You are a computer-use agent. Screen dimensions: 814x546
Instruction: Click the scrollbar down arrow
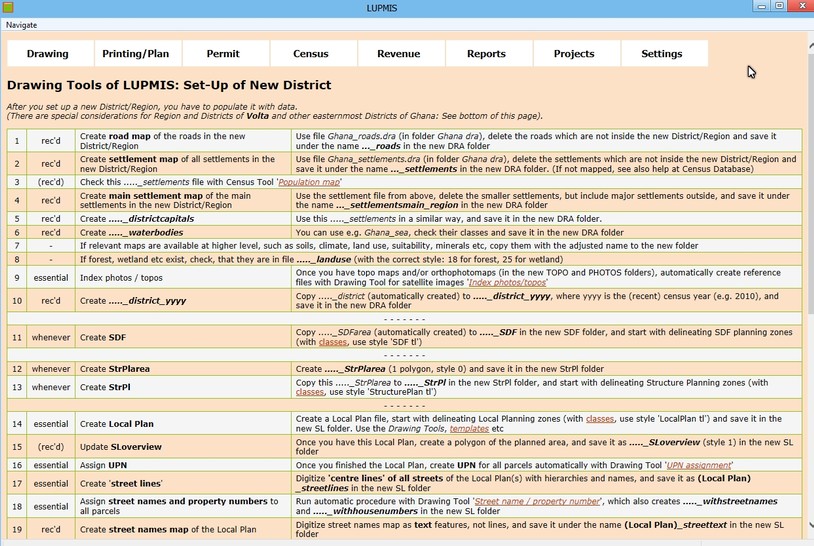(x=811, y=526)
